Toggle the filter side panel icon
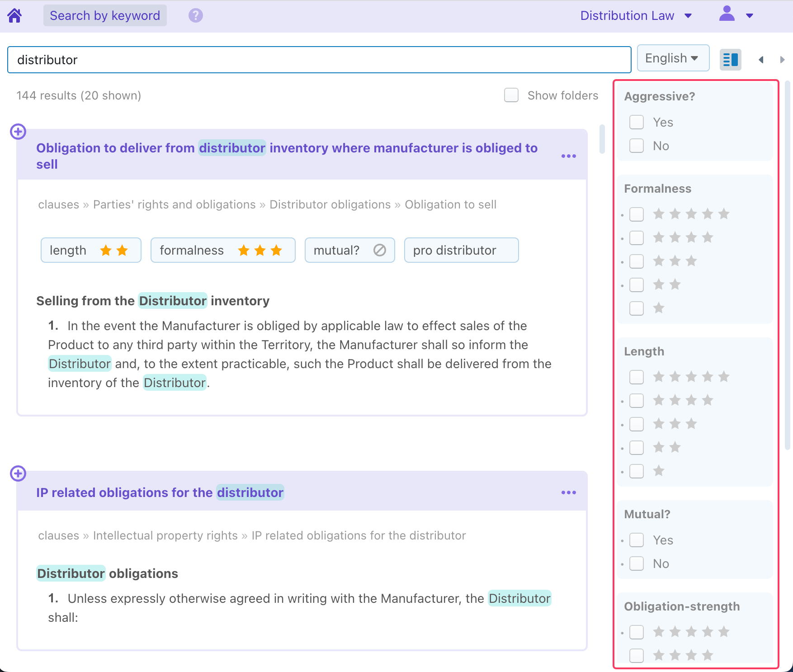 [x=730, y=59]
